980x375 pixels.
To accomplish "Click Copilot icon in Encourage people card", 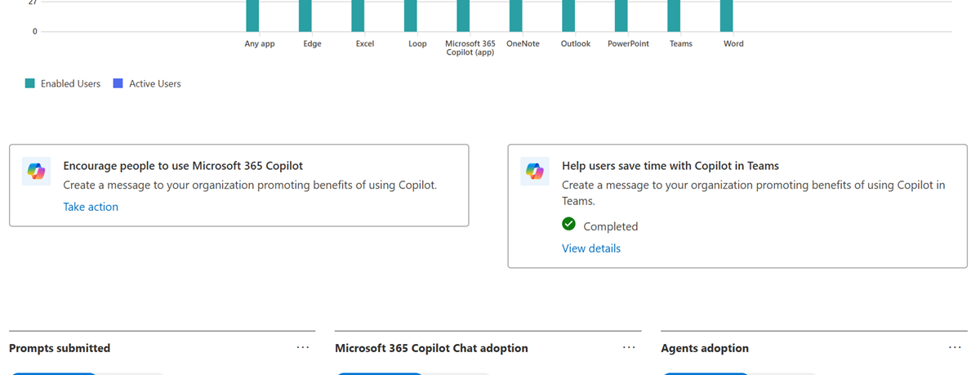I will (36, 172).
